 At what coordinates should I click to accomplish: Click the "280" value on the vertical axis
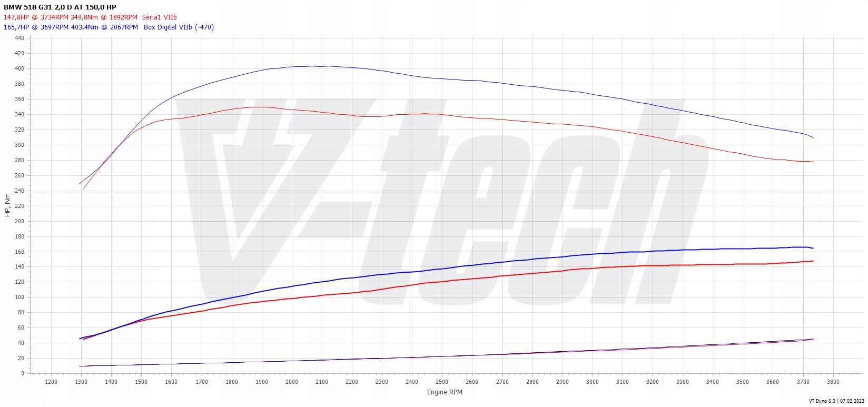[19, 161]
